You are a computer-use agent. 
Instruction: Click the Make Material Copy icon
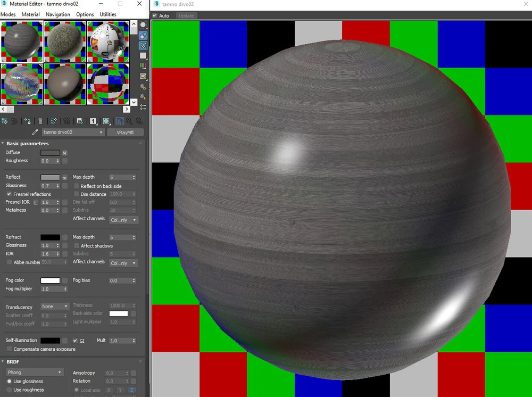53,121
